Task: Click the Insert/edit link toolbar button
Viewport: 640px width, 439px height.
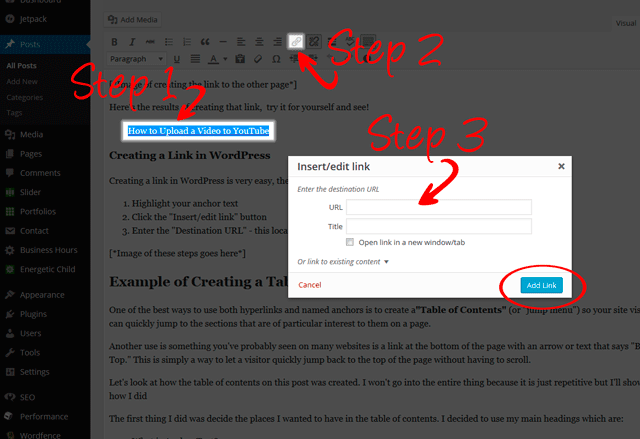Action: coord(296,41)
